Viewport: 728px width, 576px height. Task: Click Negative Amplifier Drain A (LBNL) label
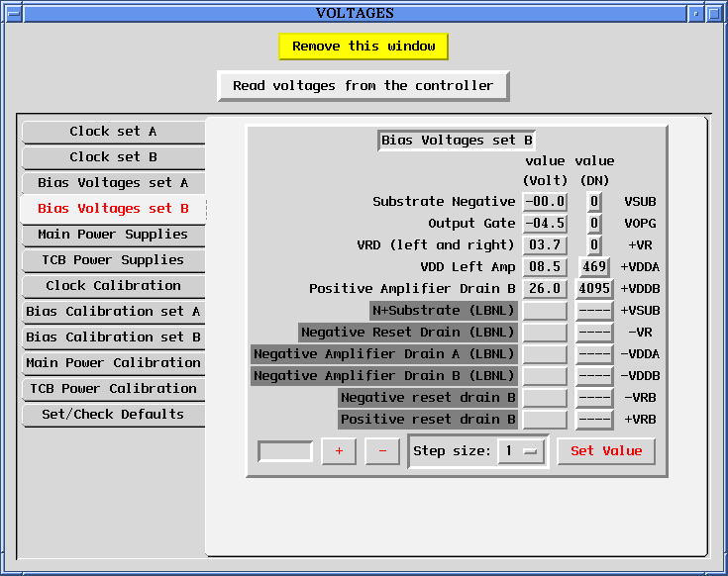pyautogui.click(x=384, y=354)
